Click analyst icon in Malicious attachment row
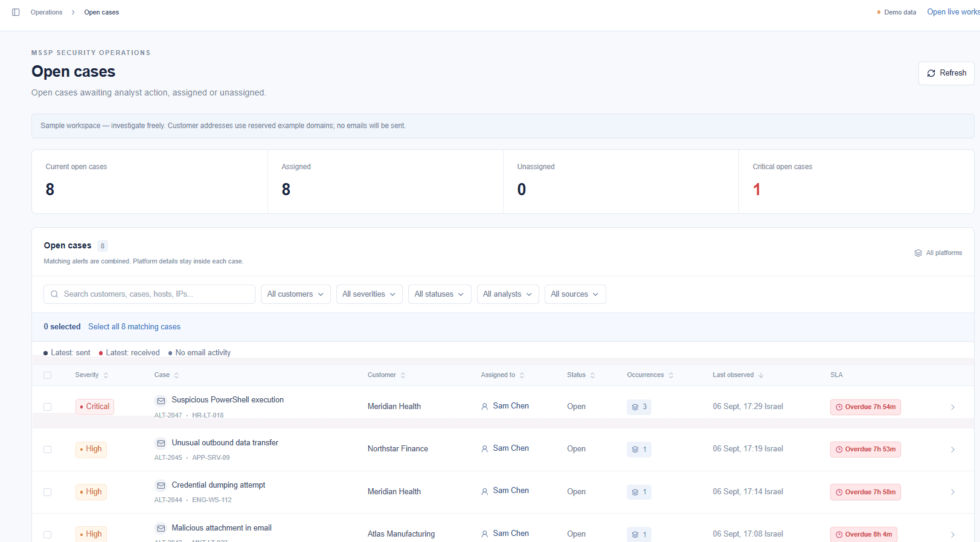This screenshot has height=542, width=980. coord(484,534)
